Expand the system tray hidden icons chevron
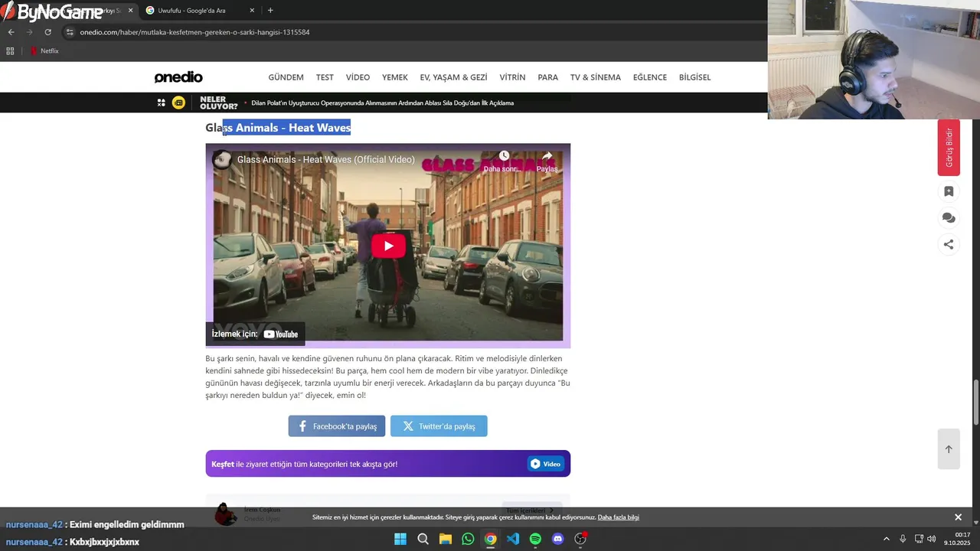 (887, 539)
